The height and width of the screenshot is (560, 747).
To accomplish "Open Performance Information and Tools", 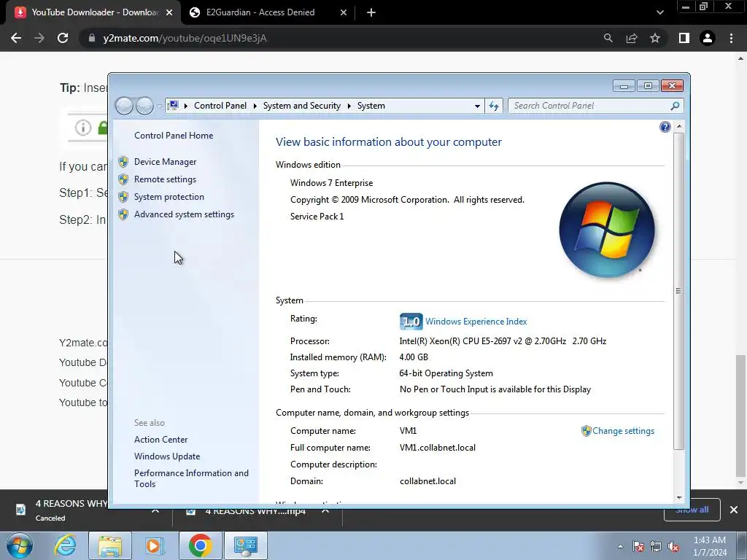I will tap(191, 478).
